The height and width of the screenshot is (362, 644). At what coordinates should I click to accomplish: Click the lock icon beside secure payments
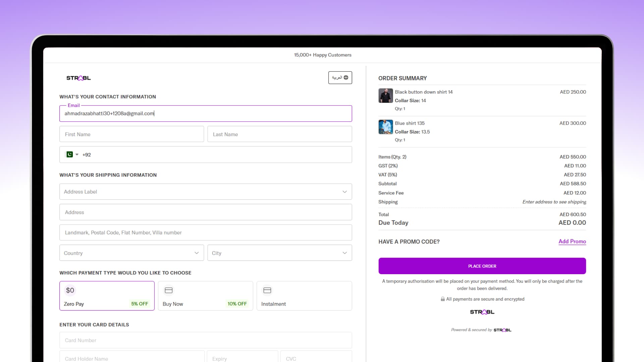pos(443,299)
